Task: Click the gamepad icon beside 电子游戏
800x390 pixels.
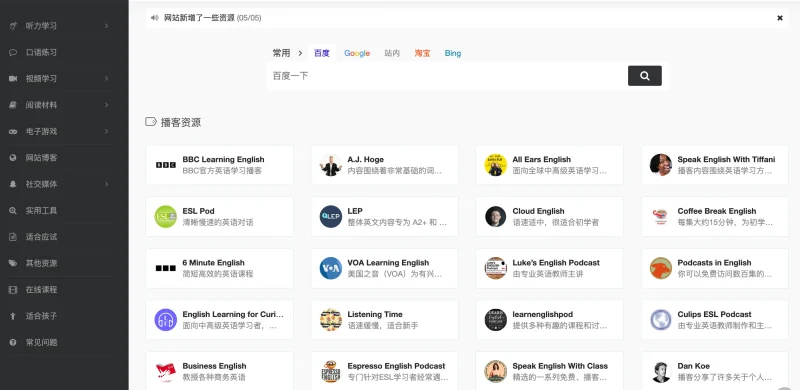Action: point(13,131)
